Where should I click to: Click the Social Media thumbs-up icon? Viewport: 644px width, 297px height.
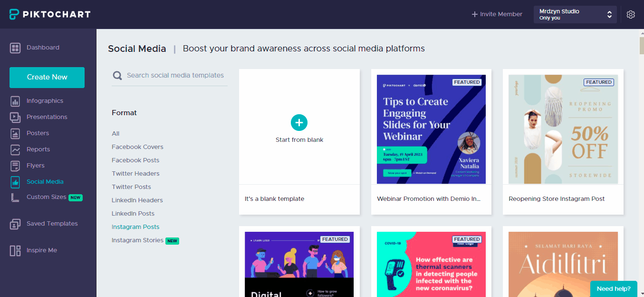pos(15,182)
